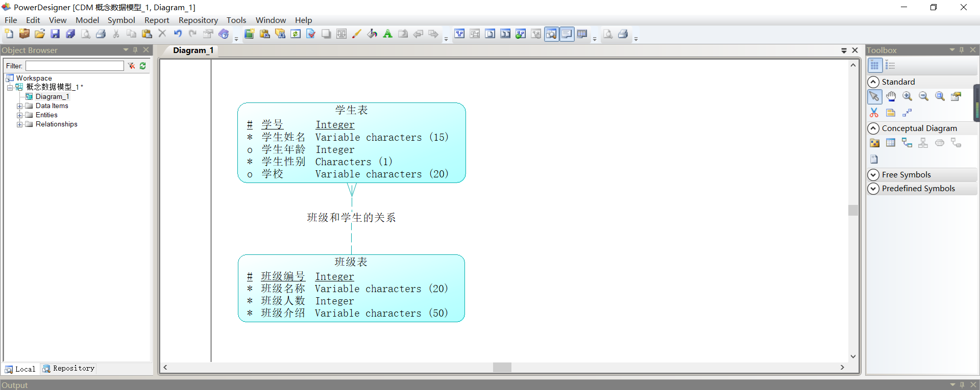This screenshot has height=390, width=980.
Task: Click the Find Objects binoculars icon
Action: [280, 34]
